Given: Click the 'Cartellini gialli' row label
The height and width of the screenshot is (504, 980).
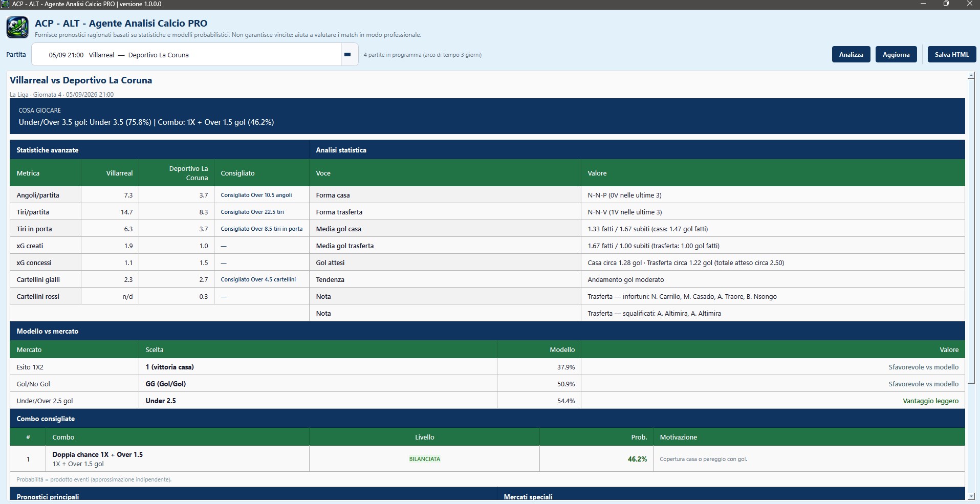Looking at the screenshot, I should (38, 279).
